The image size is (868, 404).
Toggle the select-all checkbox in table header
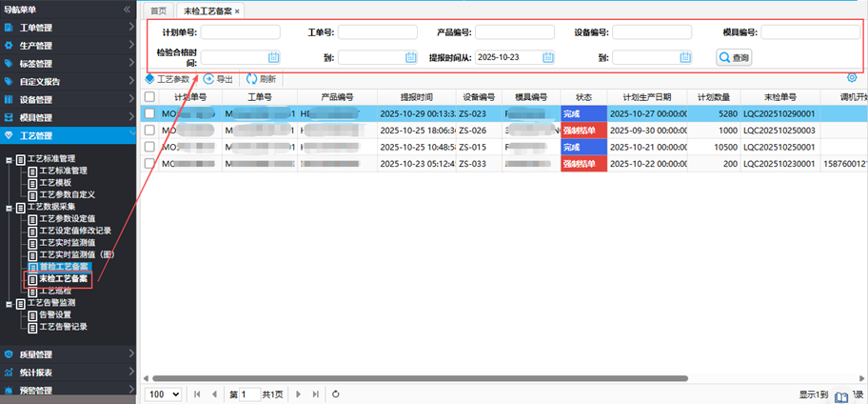pyautogui.click(x=149, y=96)
